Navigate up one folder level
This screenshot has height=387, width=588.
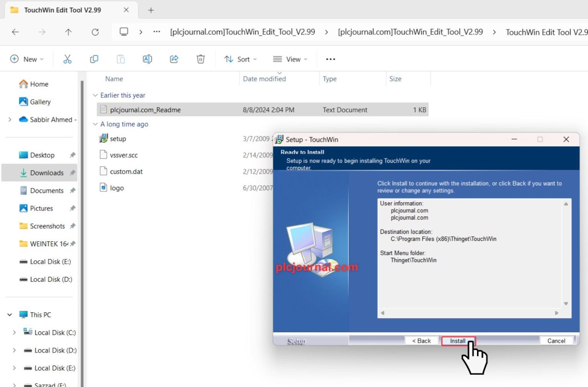68,32
